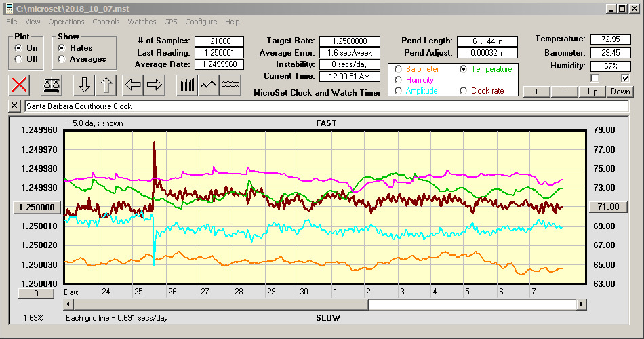Click the small X beside clock name field

click(14, 106)
